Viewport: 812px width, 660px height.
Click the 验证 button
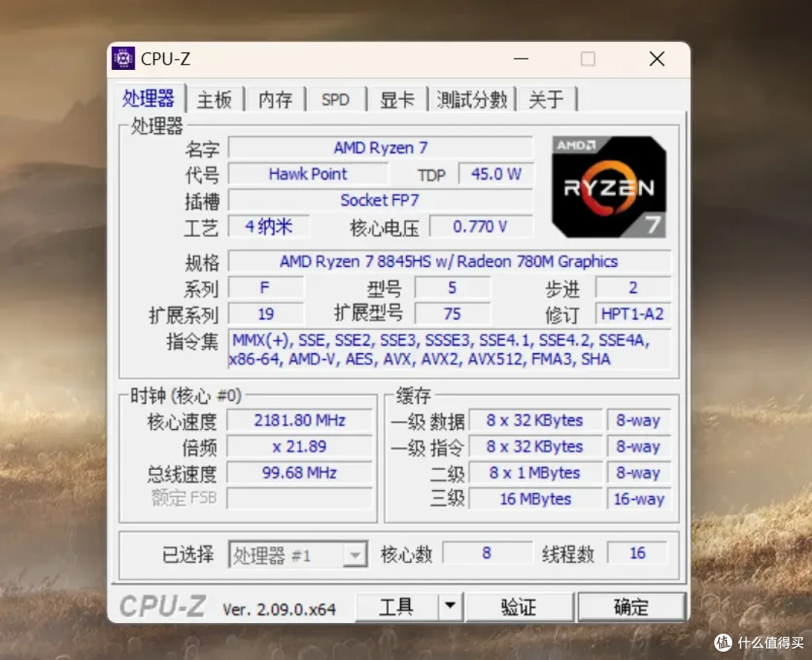pos(519,607)
